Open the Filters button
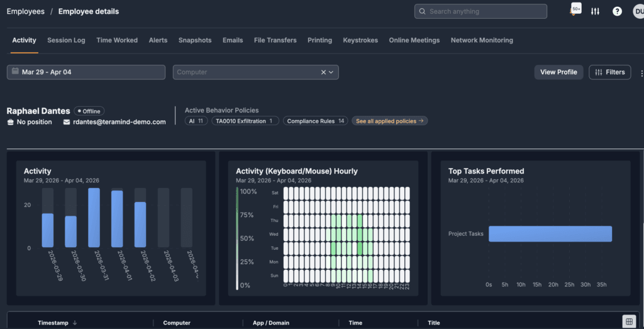This screenshot has width=644, height=329. tap(610, 72)
